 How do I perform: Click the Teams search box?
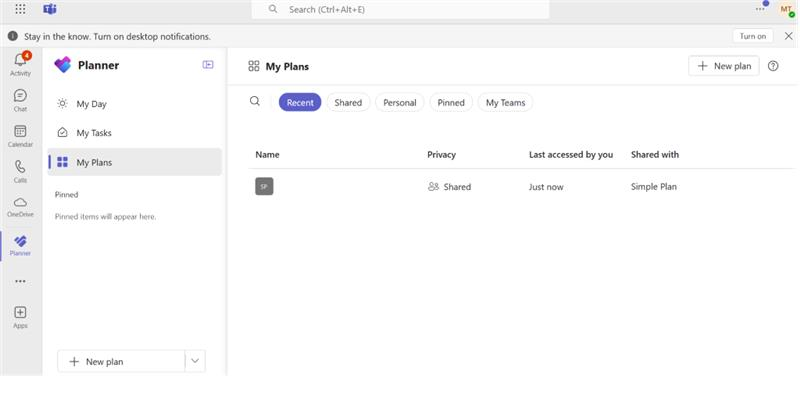401,9
